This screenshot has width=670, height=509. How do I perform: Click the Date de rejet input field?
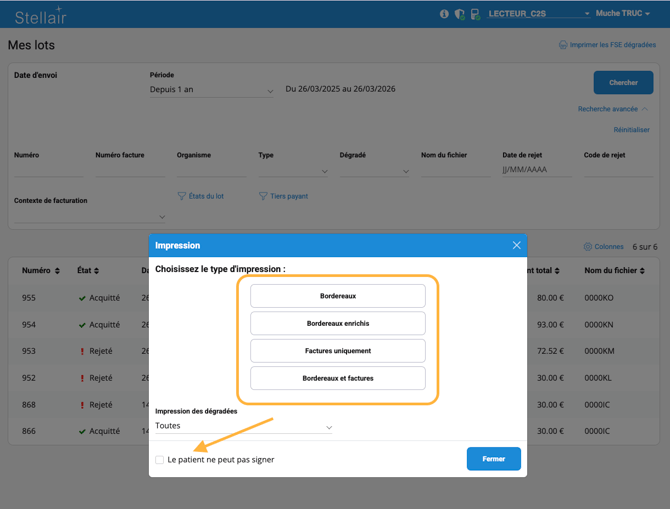(x=536, y=171)
